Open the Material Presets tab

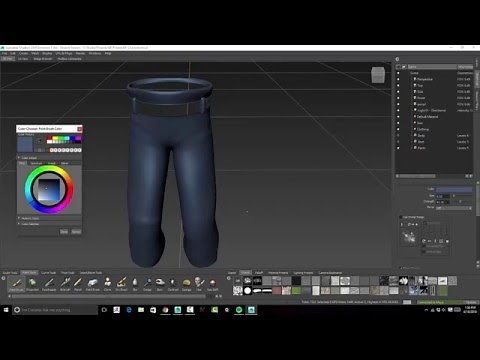pyautogui.click(x=278, y=273)
